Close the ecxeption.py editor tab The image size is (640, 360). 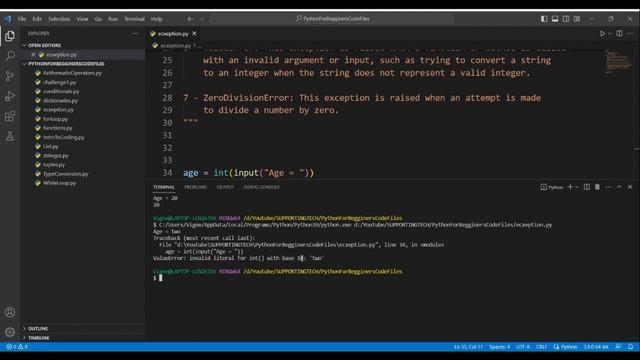point(194,33)
